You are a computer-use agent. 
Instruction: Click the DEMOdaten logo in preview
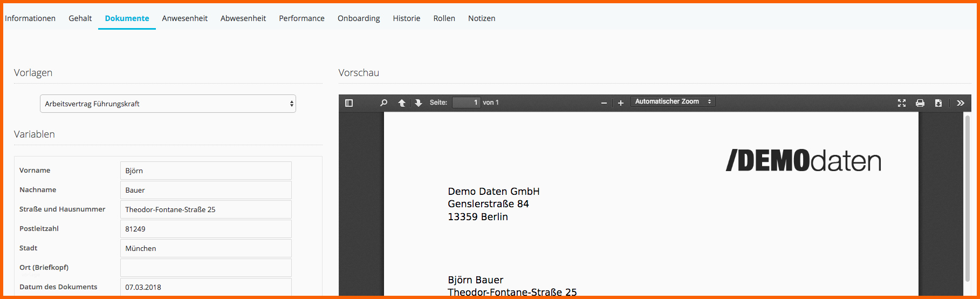(804, 161)
